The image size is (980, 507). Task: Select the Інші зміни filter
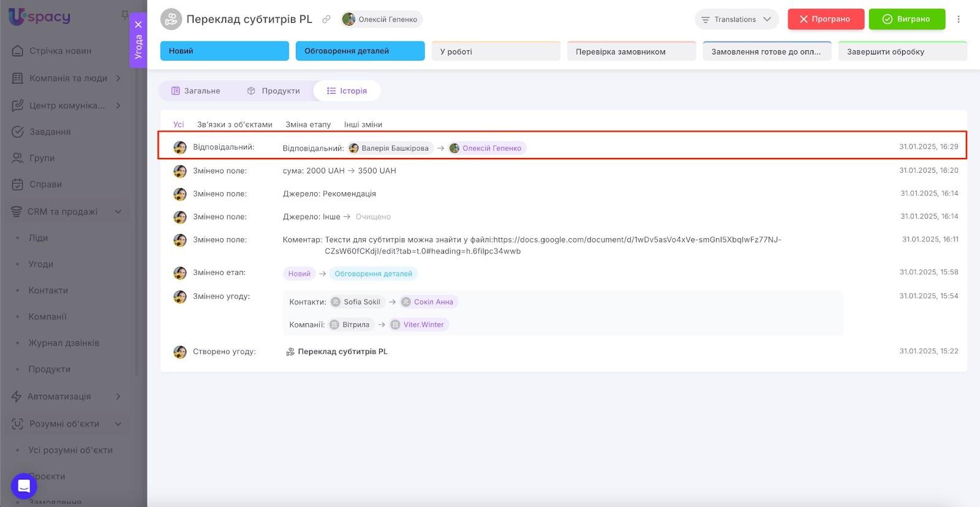coord(363,124)
